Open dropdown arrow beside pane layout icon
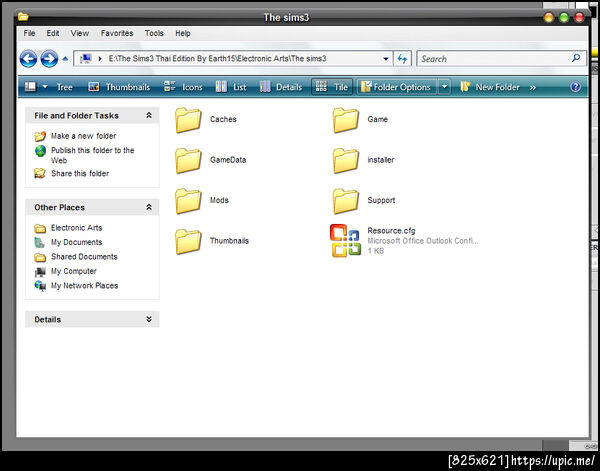The width and height of the screenshot is (600, 471). tap(45, 87)
